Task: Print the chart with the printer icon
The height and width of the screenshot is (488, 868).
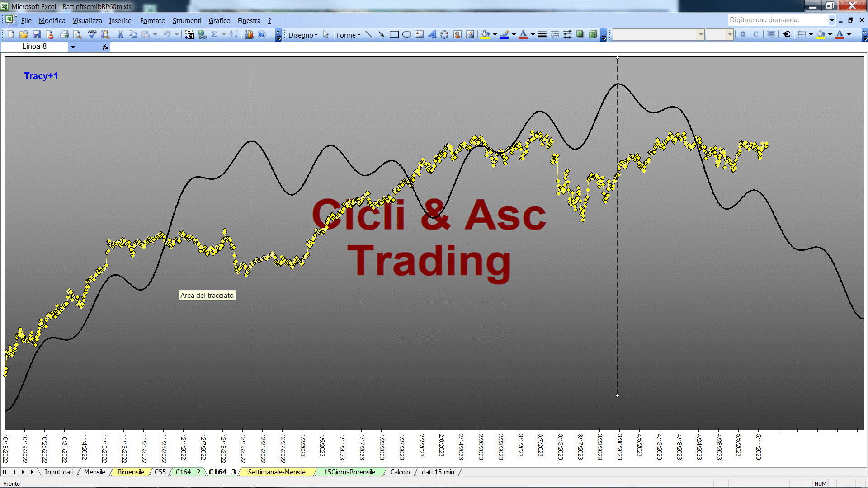Action: click(64, 35)
